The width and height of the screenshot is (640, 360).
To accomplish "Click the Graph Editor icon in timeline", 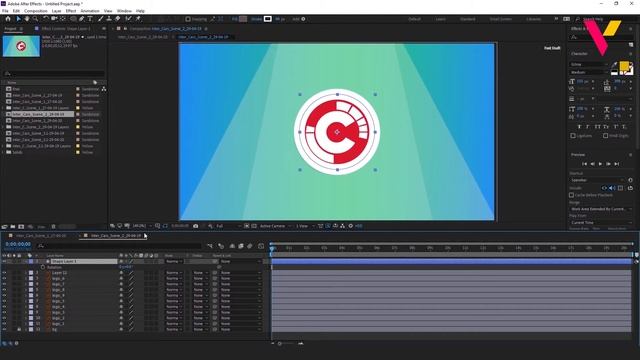I will (261, 246).
